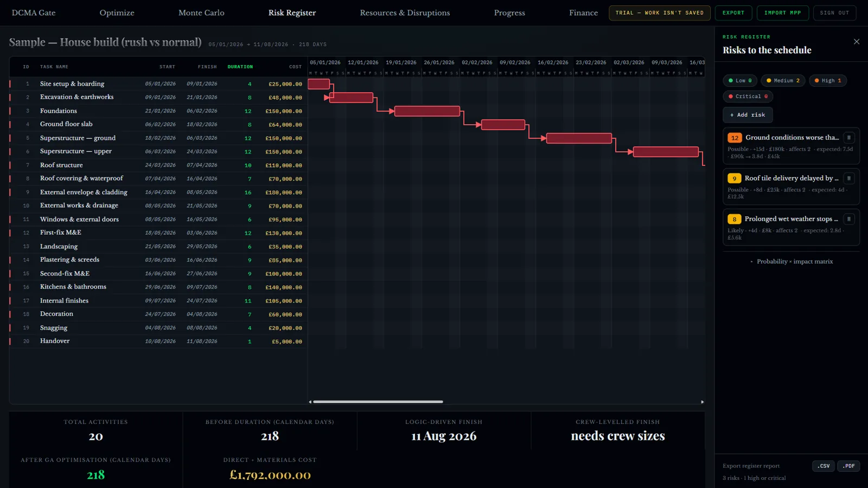Viewport: 868px width, 488px height.
Task: Click Kitchens & bathrooms task name
Action: (x=73, y=287)
